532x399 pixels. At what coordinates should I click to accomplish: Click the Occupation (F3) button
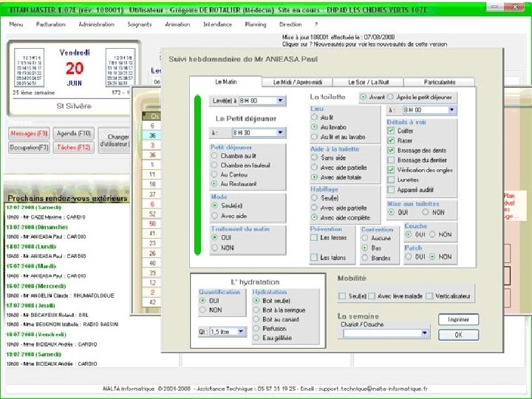point(29,147)
